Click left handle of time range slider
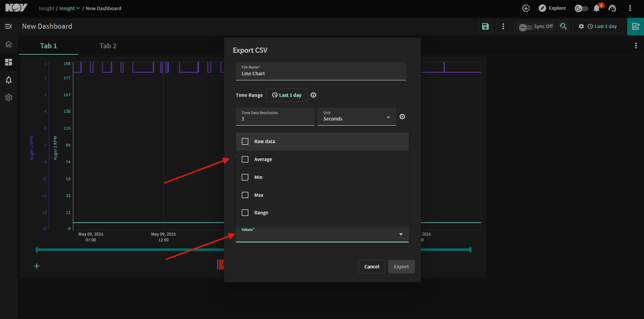644x319 pixels. pyautogui.click(x=37, y=250)
